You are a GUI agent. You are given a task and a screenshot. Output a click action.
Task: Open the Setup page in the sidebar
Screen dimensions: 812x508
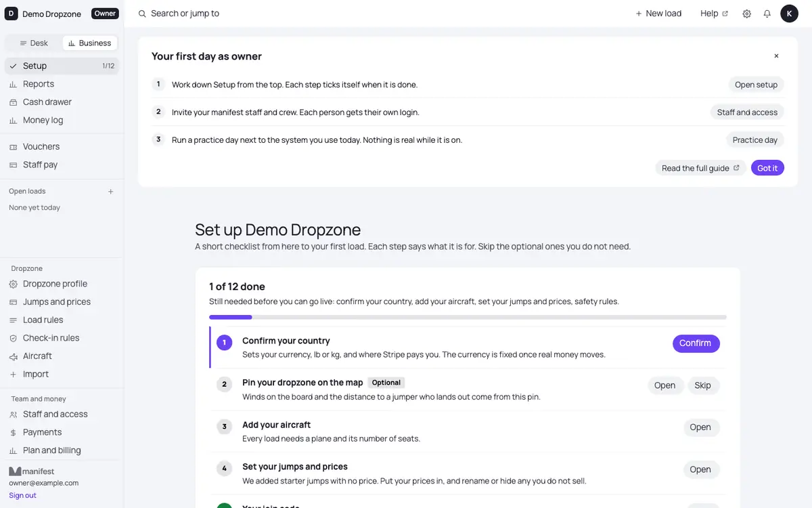coord(62,66)
